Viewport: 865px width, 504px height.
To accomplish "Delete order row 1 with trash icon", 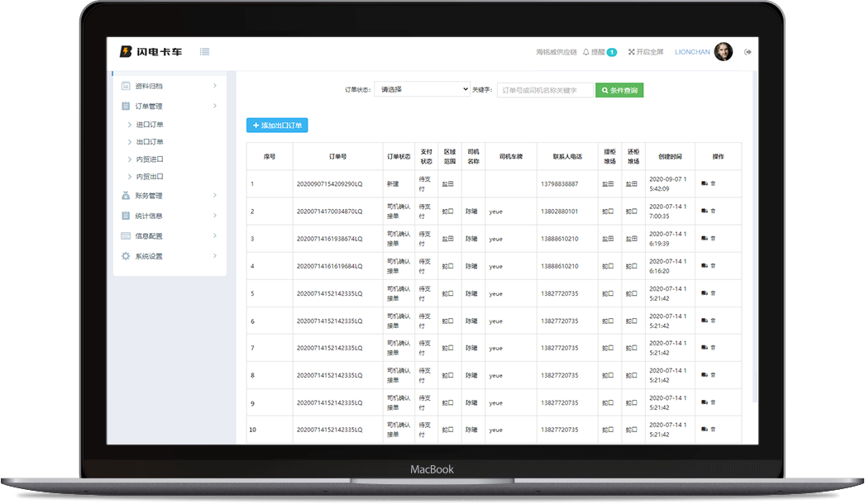I will tap(713, 183).
